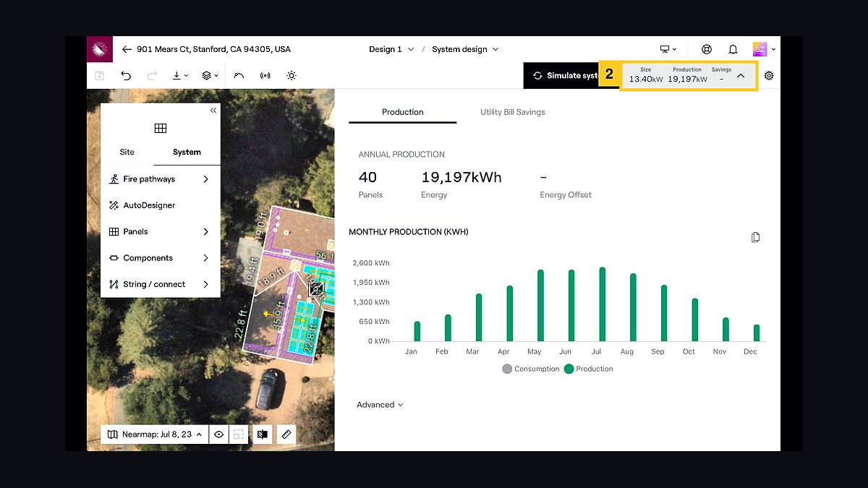Select the curved roof pitch tool

coord(239,75)
